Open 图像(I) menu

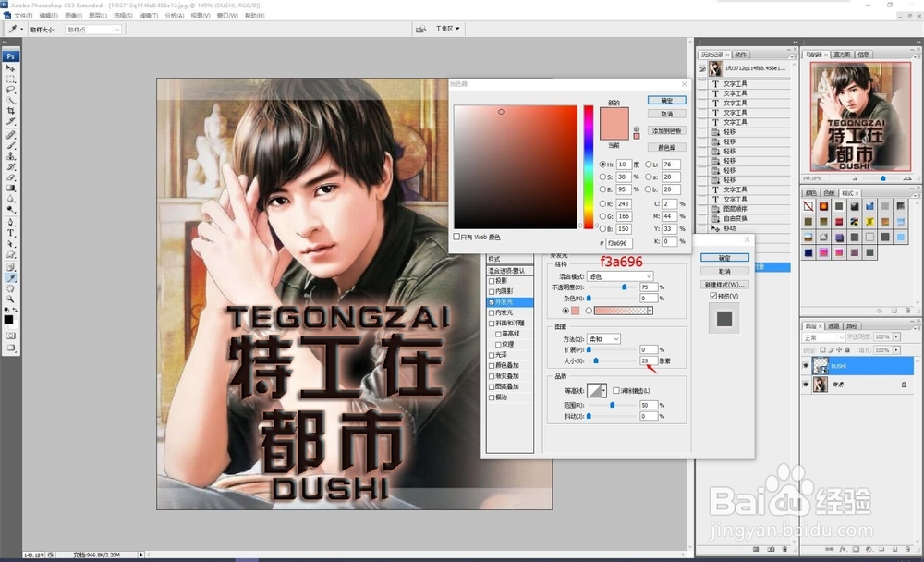tap(73, 16)
